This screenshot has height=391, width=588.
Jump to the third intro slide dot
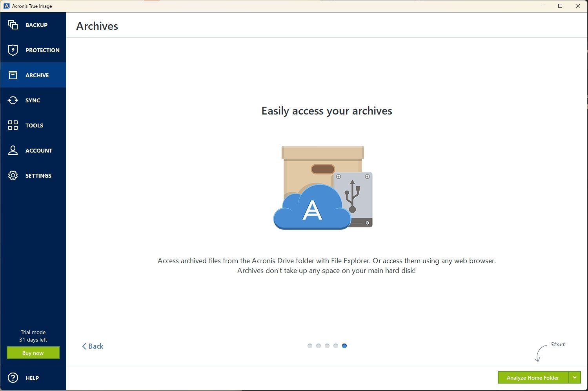(x=327, y=346)
